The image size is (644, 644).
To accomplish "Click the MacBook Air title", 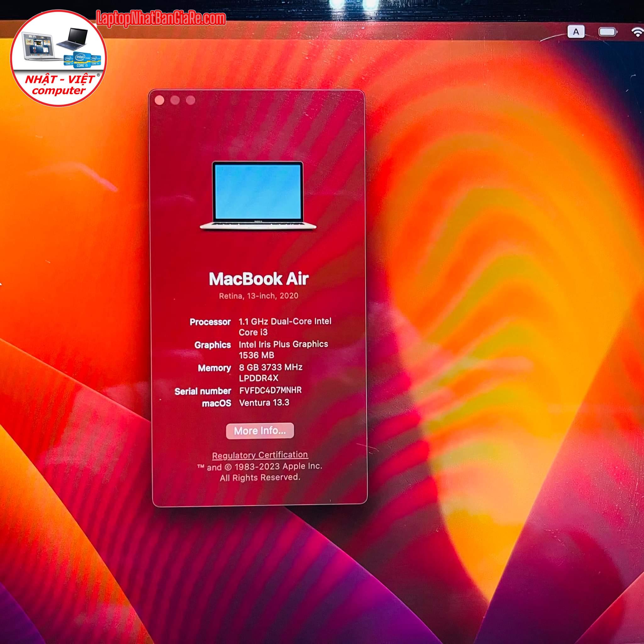I will pos(259,279).
